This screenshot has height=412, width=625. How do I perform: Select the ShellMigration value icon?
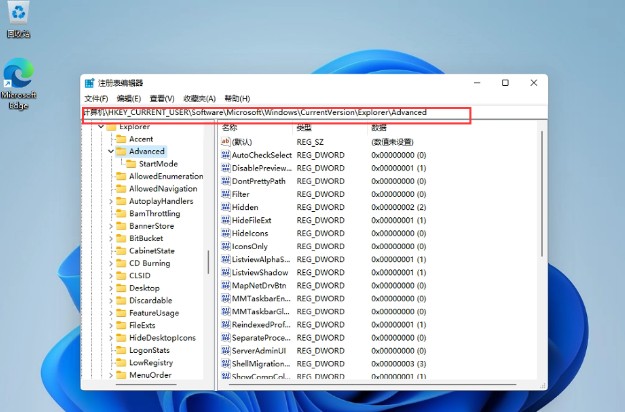point(226,364)
